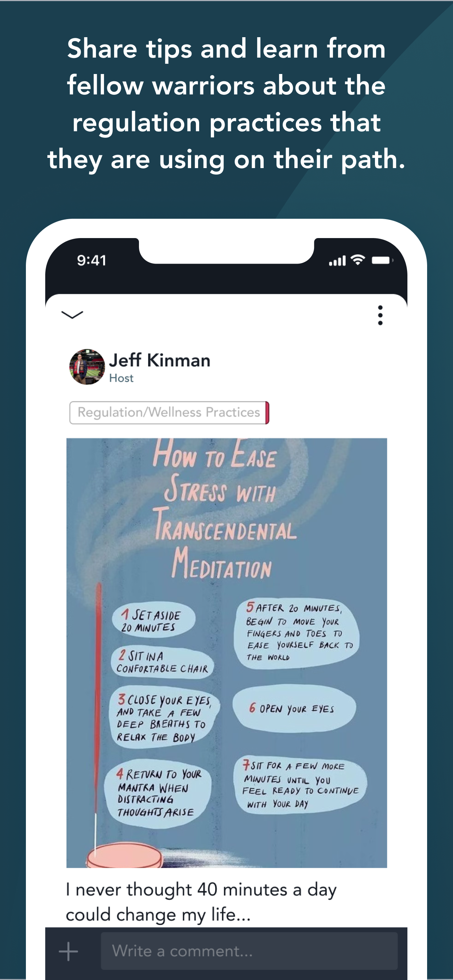Screen dimensions: 453x980
Task: Focus the Write a comment field
Action: [249, 951]
